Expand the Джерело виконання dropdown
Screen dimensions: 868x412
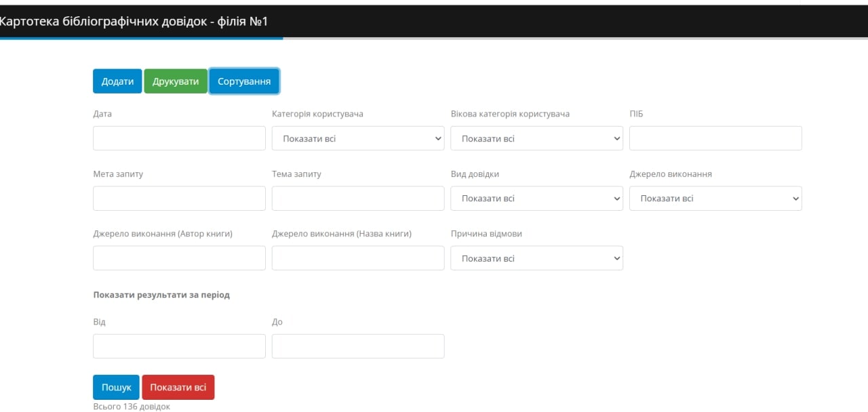tap(715, 199)
